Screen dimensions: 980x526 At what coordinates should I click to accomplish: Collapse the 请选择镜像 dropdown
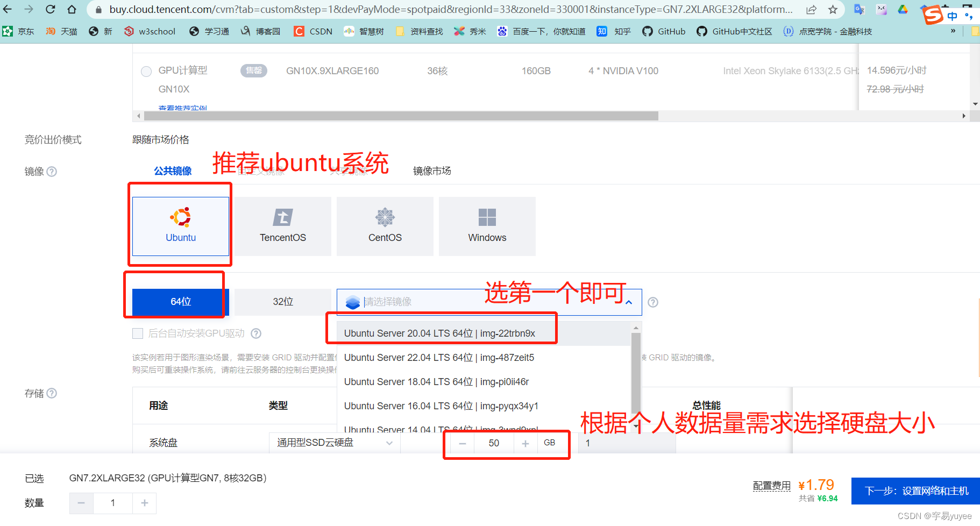point(629,302)
